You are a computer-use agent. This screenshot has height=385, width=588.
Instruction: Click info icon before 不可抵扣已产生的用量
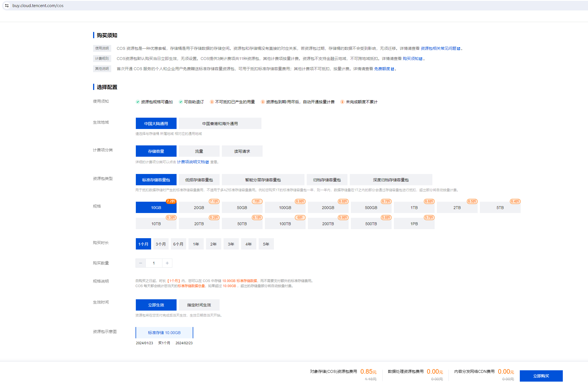pyautogui.click(x=212, y=102)
